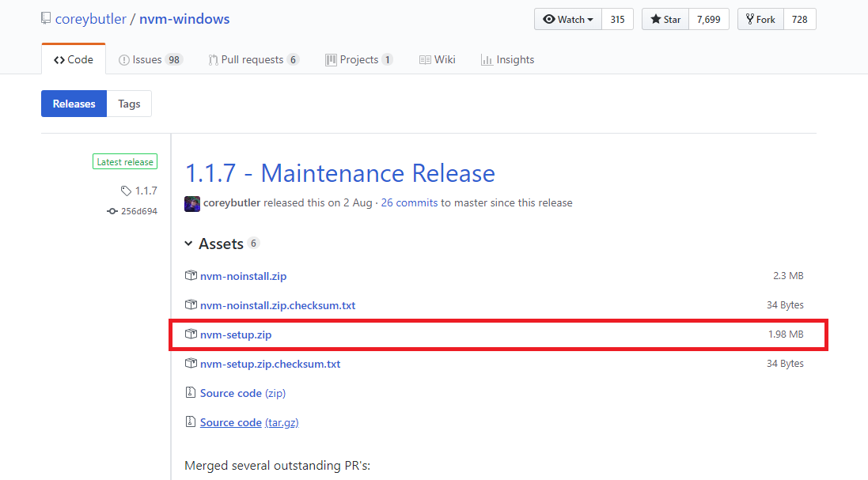View the fork count of 728
Viewport: 868px width, 480px height.
[798, 18]
